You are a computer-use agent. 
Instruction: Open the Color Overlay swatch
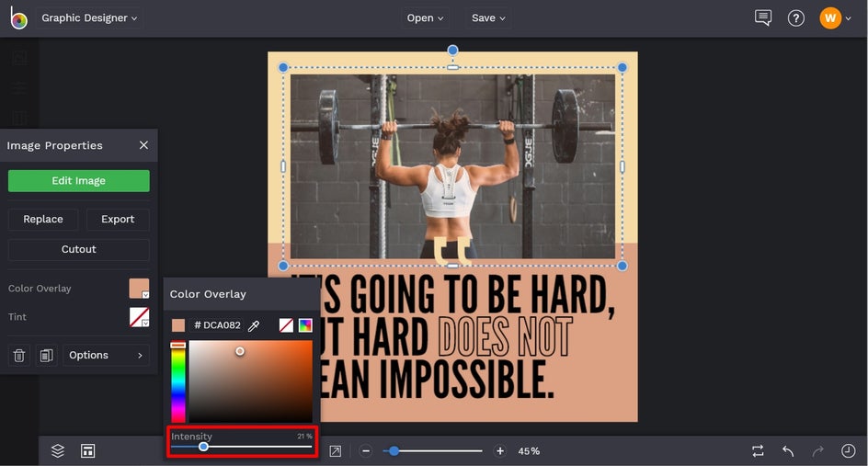pyautogui.click(x=139, y=289)
